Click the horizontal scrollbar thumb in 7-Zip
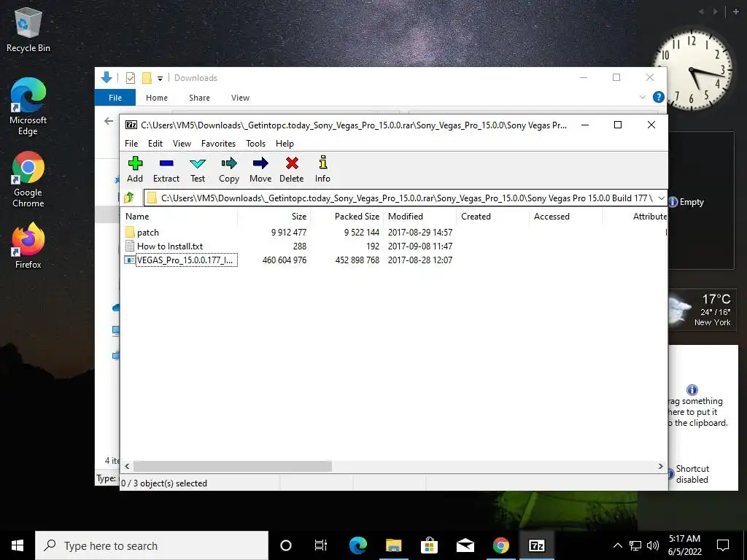Viewport: 747px width, 560px height. [x=233, y=466]
